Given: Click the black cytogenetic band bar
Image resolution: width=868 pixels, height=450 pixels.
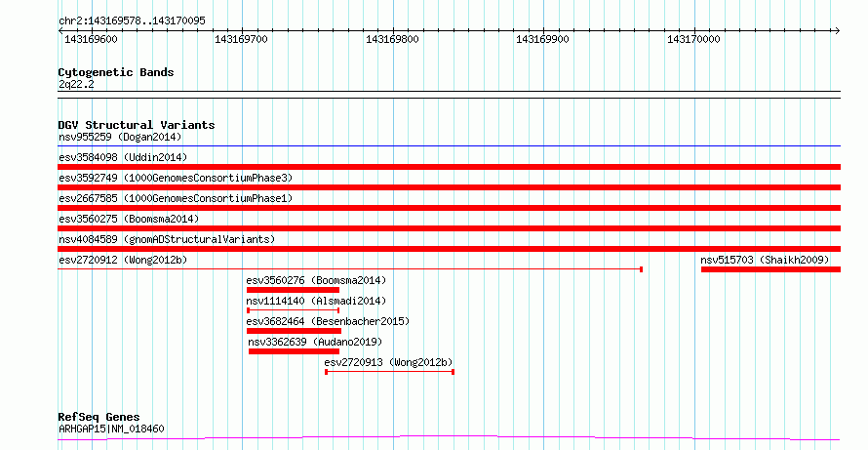Looking at the screenshot, I should (x=449, y=95).
